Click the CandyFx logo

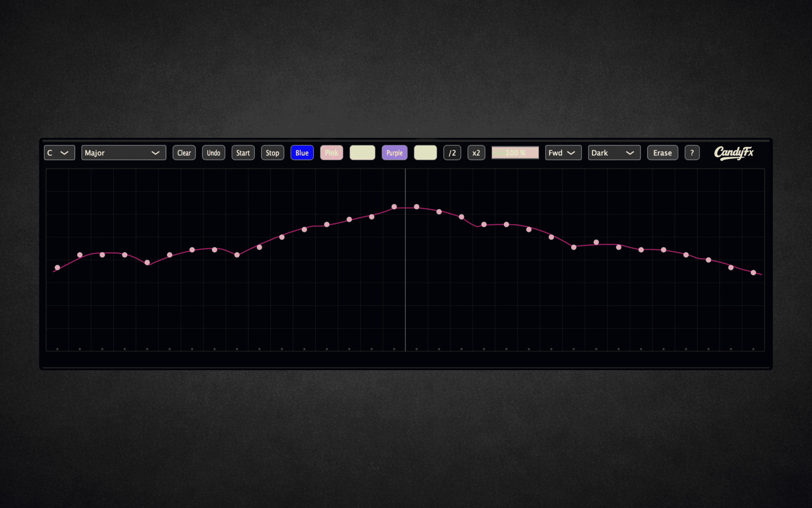[x=734, y=153]
